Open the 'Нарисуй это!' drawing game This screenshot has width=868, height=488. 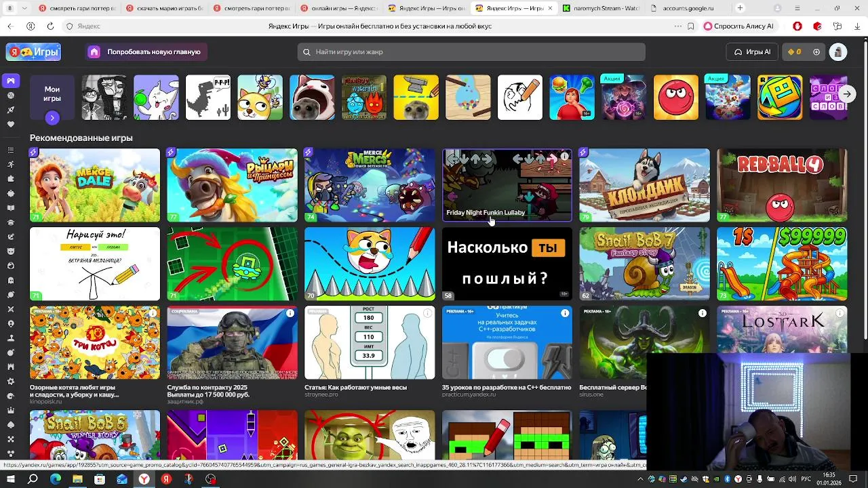coord(95,264)
